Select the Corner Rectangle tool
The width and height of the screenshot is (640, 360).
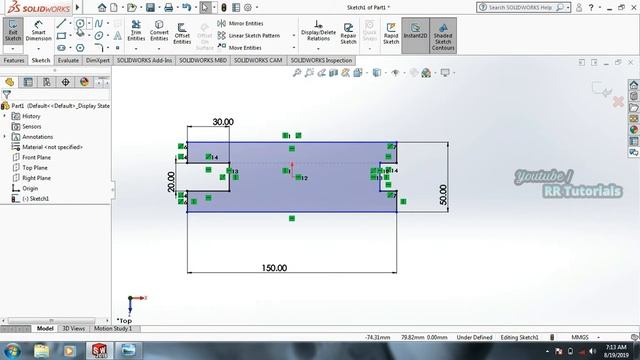(61, 36)
